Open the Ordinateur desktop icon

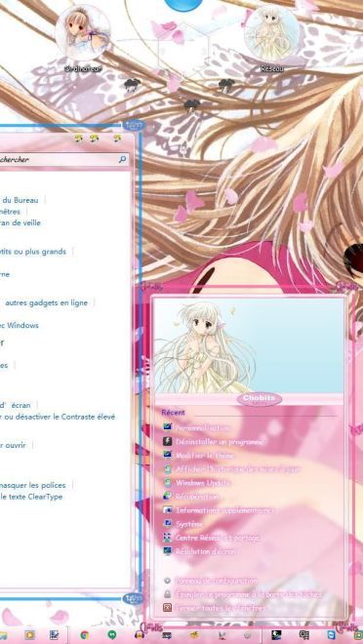(x=83, y=38)
